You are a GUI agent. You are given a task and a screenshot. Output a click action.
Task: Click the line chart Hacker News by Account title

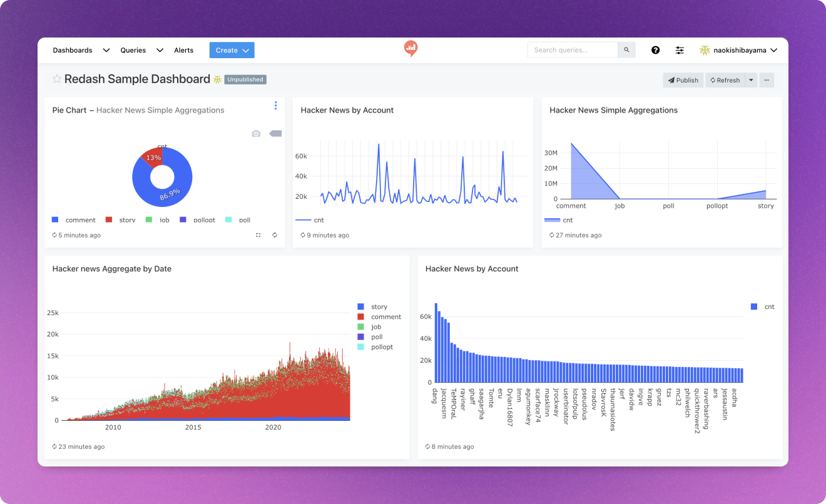347,110
